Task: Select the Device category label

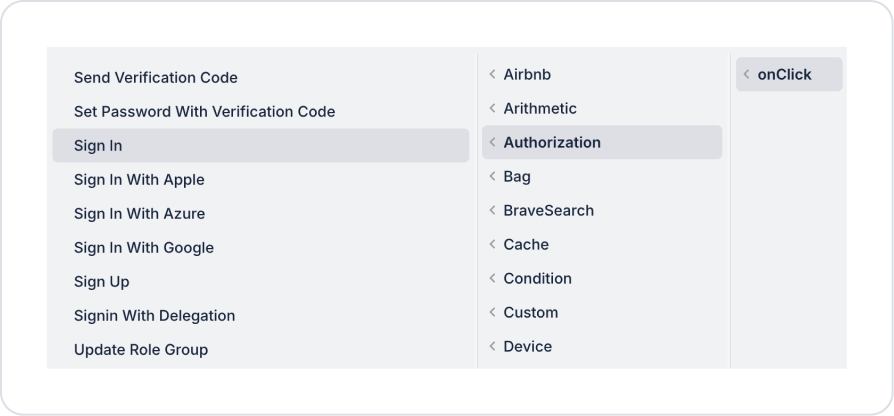Action: tap(528, 347)
